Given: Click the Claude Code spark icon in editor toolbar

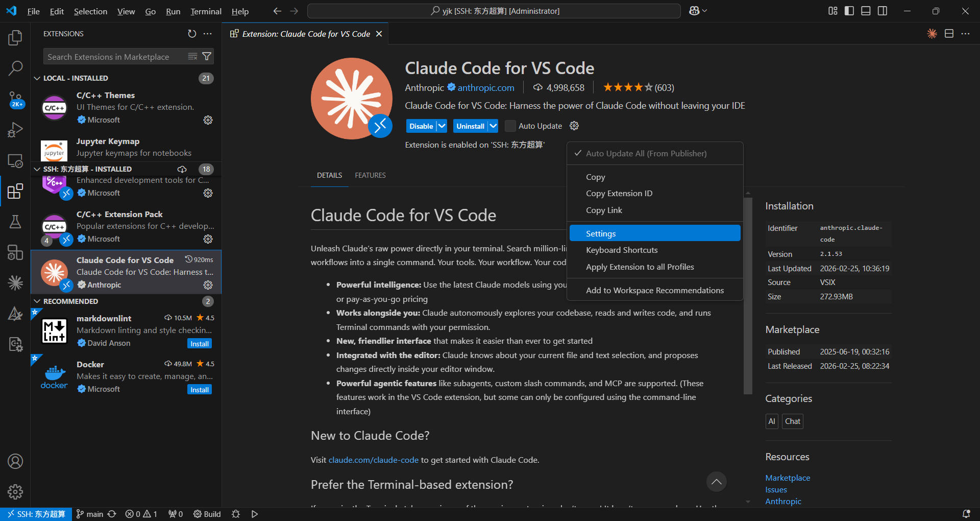Looking at the screenshot, I should coord(932,34).
